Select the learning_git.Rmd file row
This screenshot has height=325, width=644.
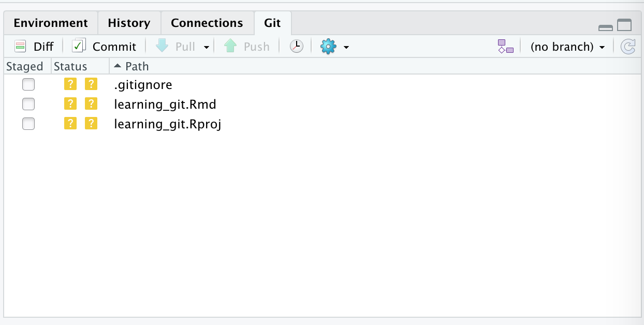322,104
